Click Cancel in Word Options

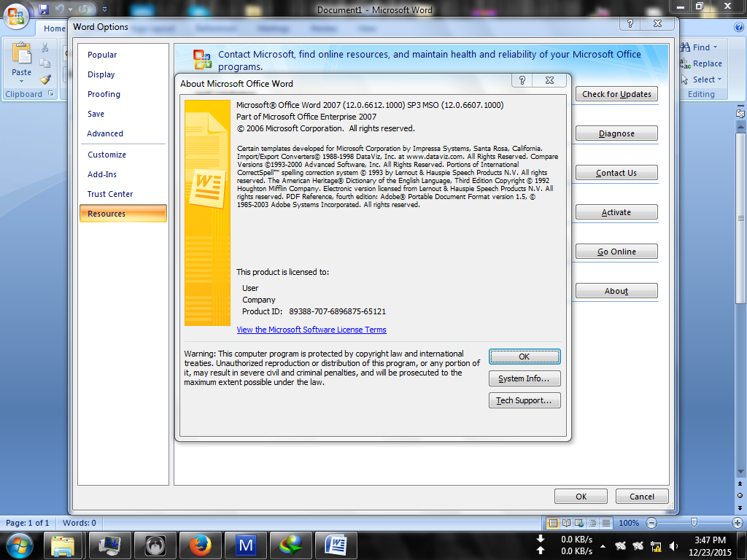642,497
